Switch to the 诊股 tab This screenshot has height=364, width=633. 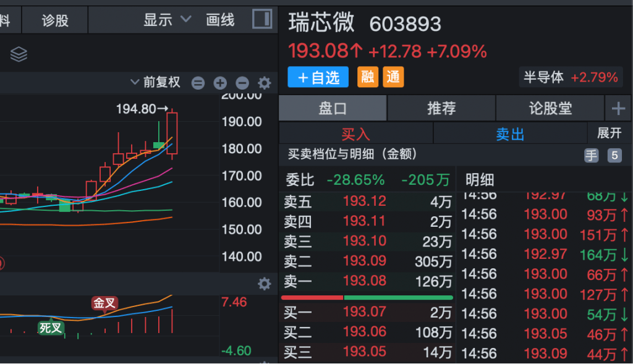(55, 20)
